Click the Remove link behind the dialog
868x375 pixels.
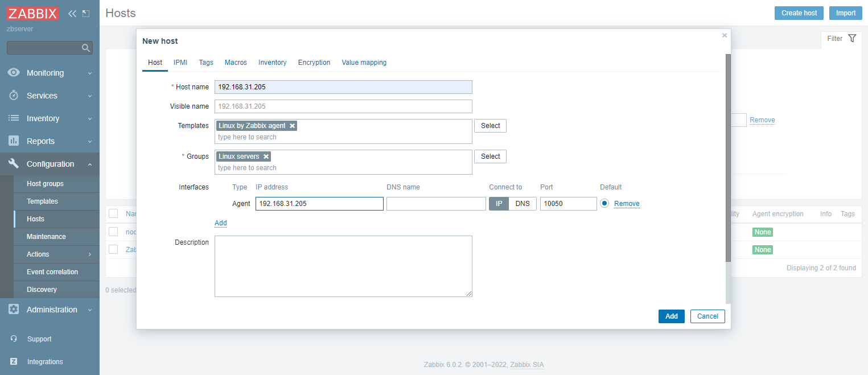pos(762,120)
